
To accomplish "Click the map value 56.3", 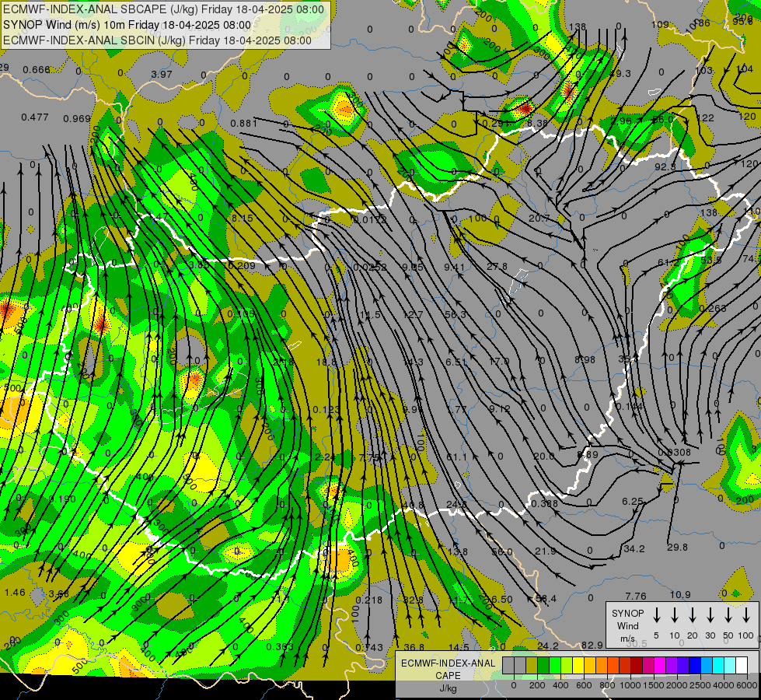I will [x=456, y=315].
